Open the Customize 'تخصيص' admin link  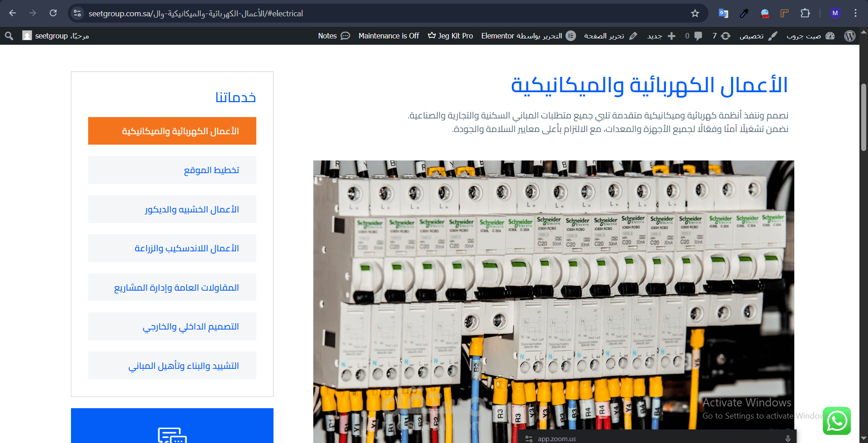tap(758, 36)
